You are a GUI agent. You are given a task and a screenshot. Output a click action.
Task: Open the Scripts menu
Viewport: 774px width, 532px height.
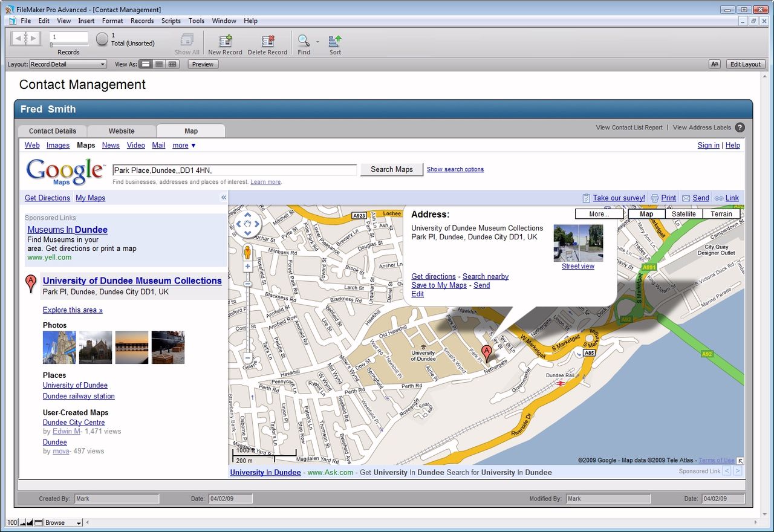tap(171, 21)
